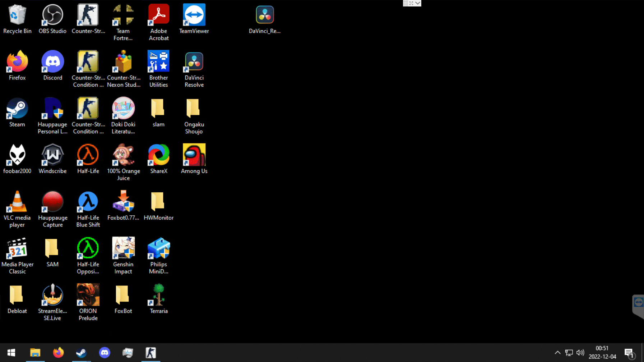
Task: Expand the TeamViewer side panel tab
Action: pyautogui.click(x=638, y=306)
